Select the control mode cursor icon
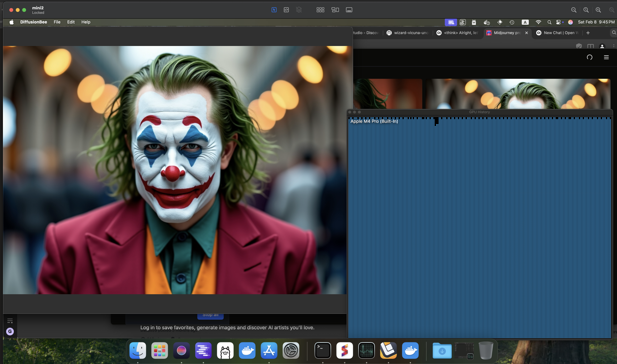Image resolution: width=617 pixels, height=364 pixels. click(x=274, y=10)
